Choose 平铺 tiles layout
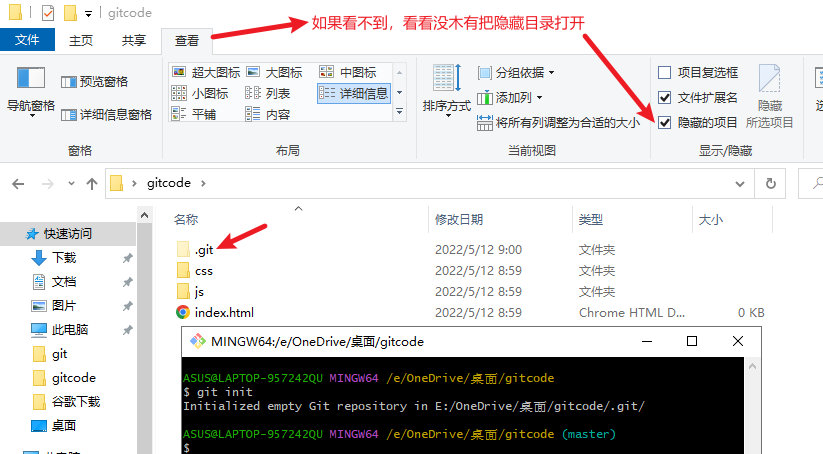The height and width of the screenshot is (454, 823). click(194, 114)
